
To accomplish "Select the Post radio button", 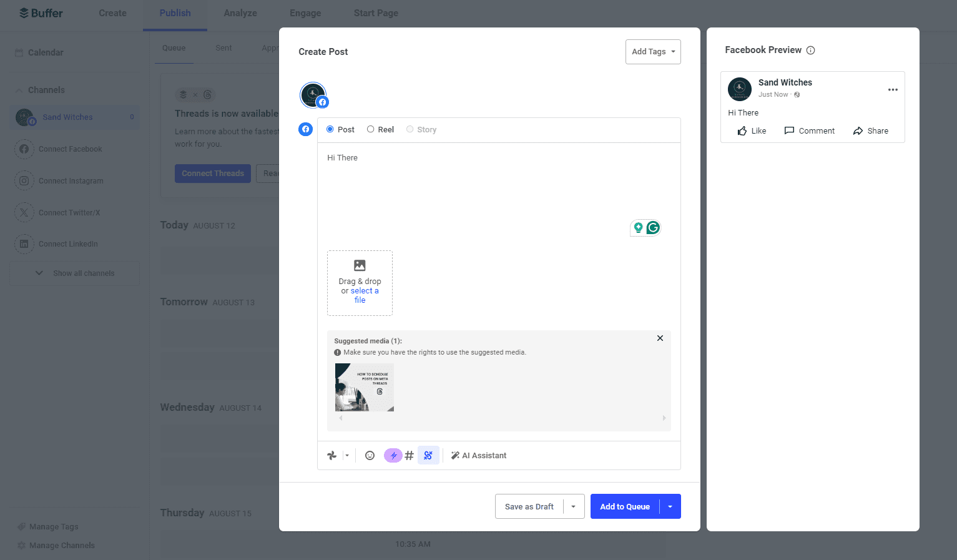I will (x=330, y=129).
